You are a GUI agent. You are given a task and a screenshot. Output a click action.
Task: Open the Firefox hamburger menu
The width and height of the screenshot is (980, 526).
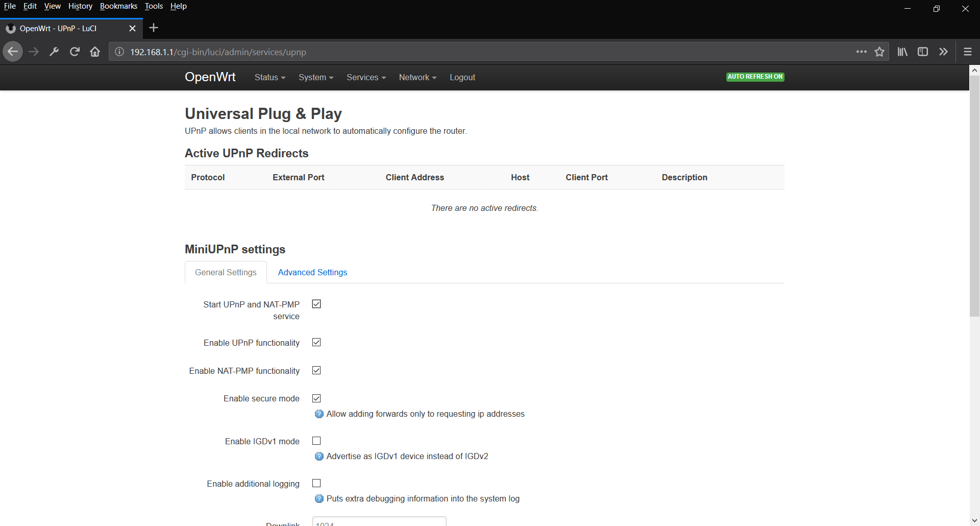[967, 52]
